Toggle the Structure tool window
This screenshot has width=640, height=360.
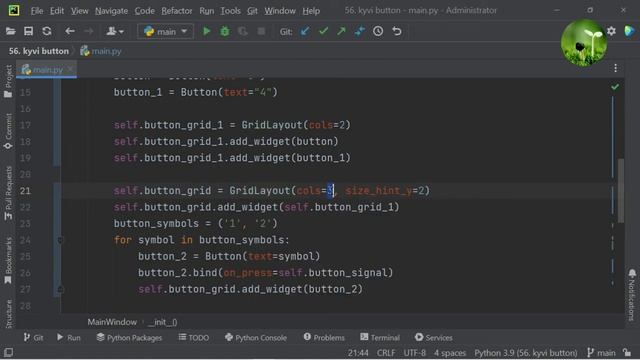coord(8,313)
